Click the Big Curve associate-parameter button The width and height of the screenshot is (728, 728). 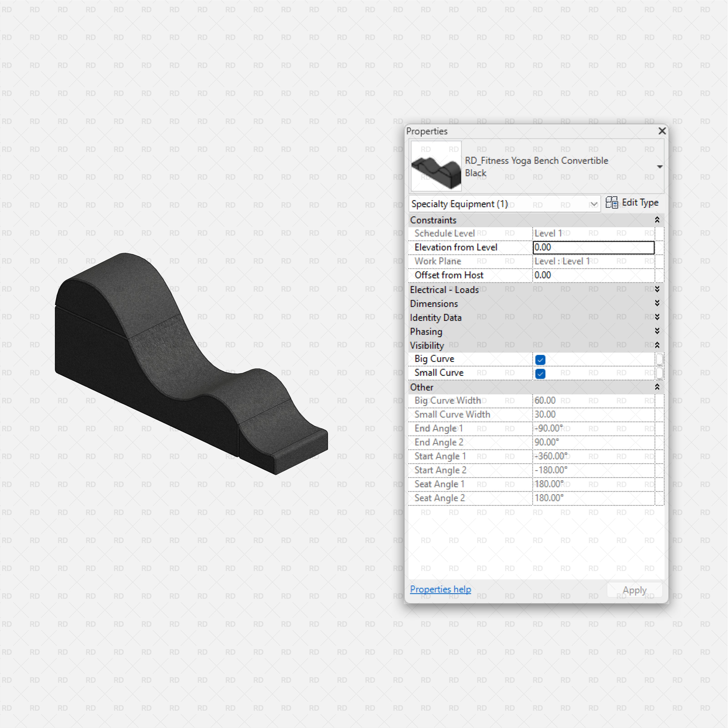[659, 359]
